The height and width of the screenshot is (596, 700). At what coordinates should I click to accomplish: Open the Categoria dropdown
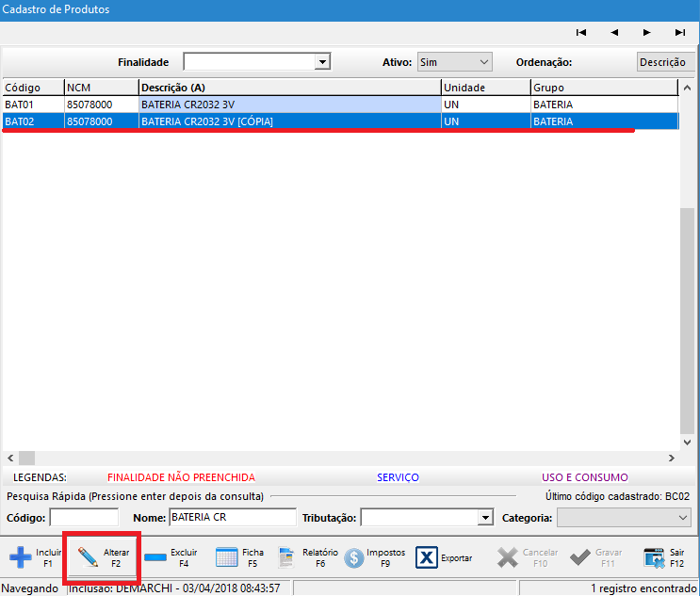coord(624,518)
